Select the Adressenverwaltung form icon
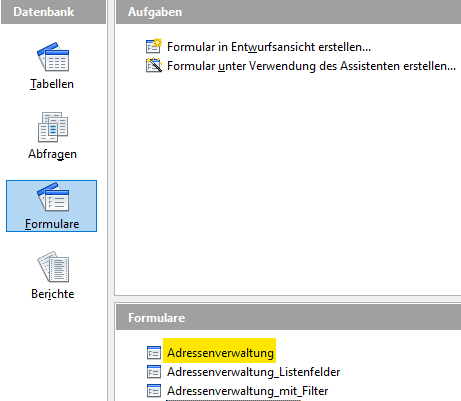This screenshot has width=461, height=401. pyautogui.click(x=154, y=353)
